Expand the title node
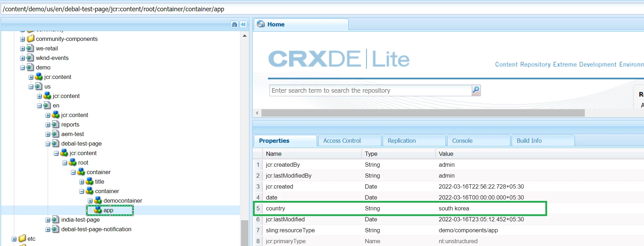This screenshot has height=246, width=644. pos(82,182)
